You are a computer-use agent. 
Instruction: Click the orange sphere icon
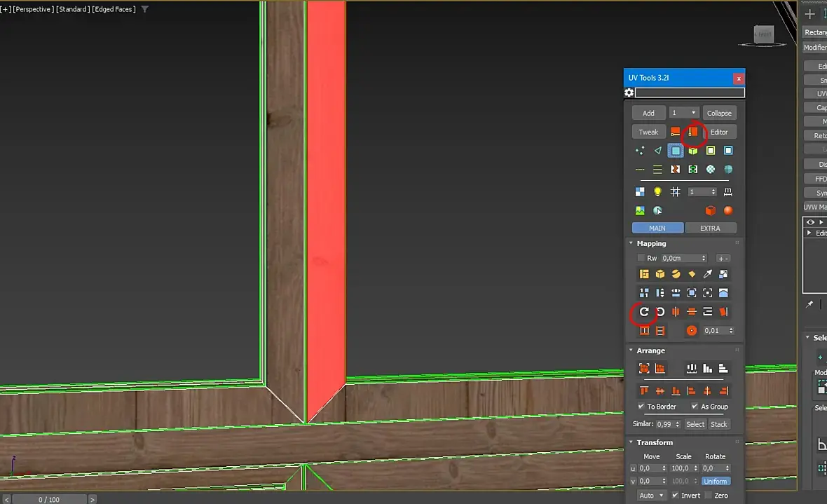pos(728,210)
